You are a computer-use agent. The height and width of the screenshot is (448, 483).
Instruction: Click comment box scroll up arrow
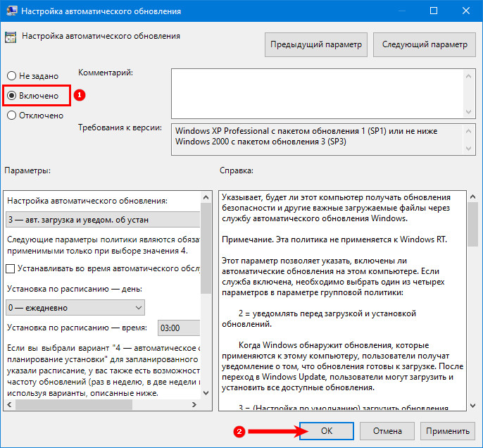[468, 76]
